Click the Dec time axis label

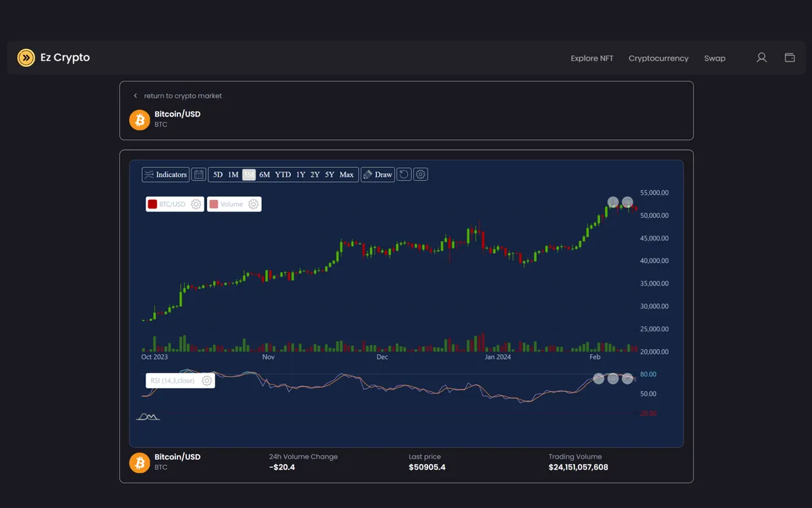382,357
